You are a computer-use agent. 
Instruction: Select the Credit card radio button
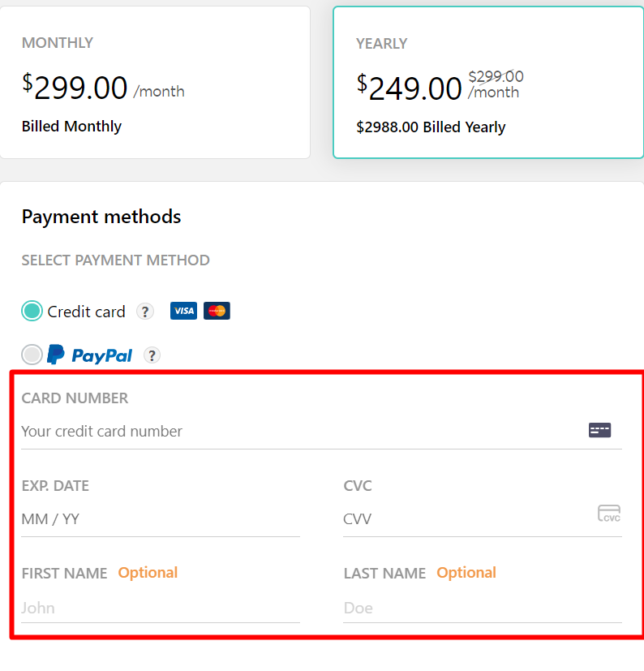tap(32, 311)
